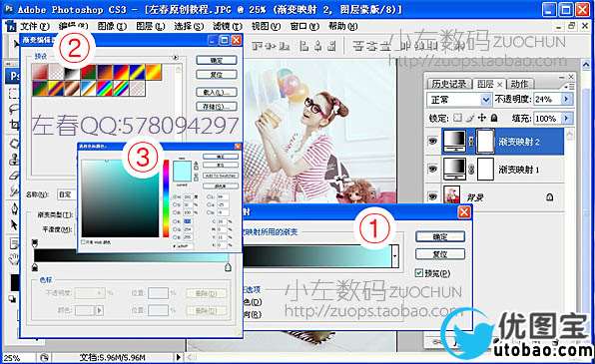This screenshot has height=364, width=595.
Task: Click 载入(L)... button in gradient editor
Action: (217, 92)
